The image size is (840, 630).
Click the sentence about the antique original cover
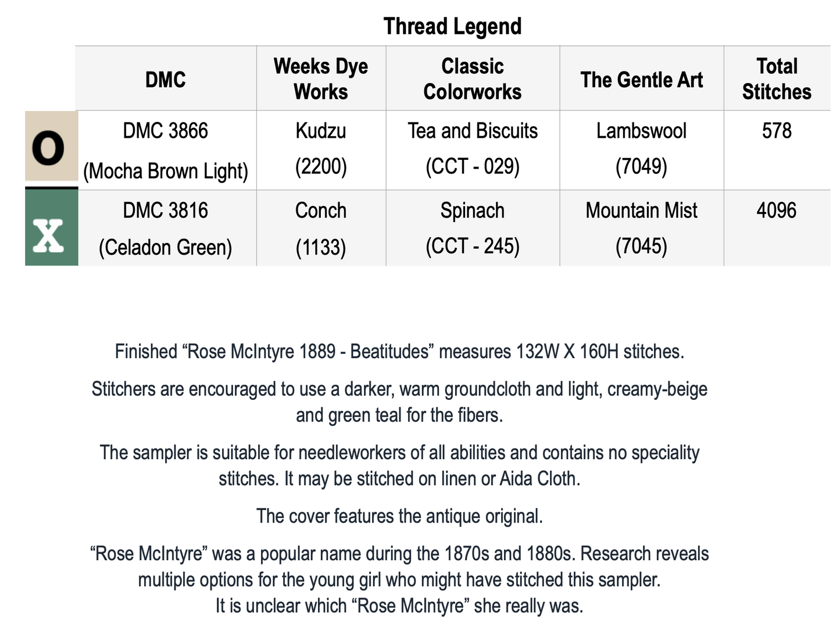399,516
